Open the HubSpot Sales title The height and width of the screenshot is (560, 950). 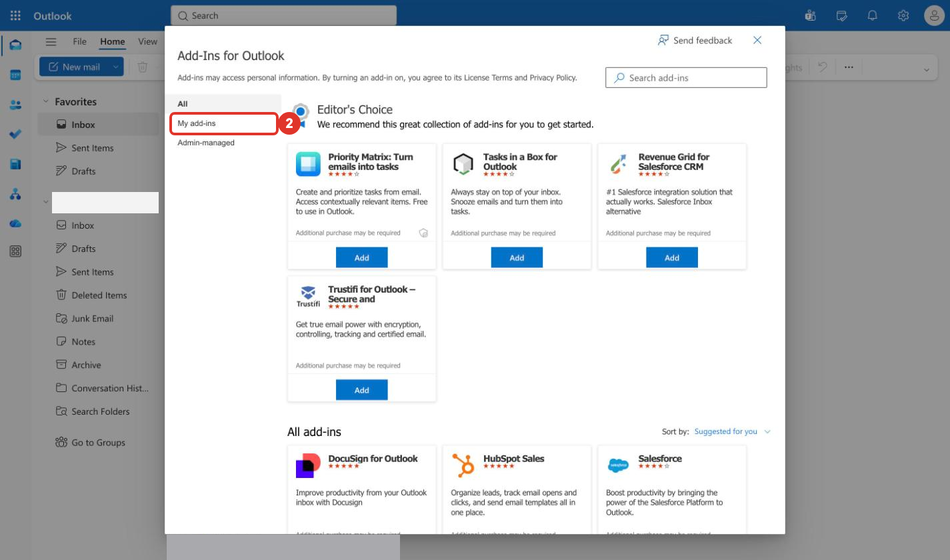click(x=513, y=459)
